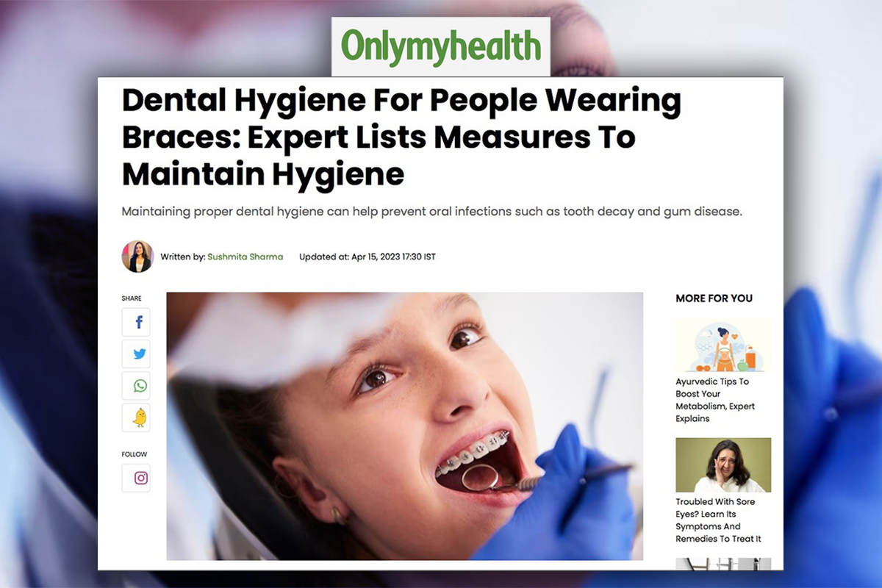Screen dimensions: 882x588
Task: Share using the yellow Koo bird icon
Action: pos(136,417)
